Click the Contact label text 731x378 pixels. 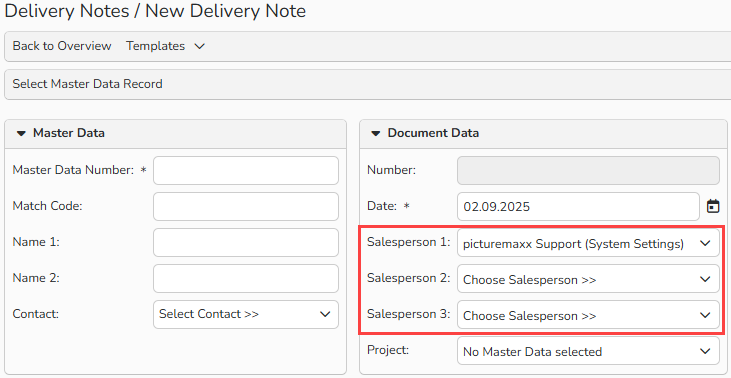(35, 314)
